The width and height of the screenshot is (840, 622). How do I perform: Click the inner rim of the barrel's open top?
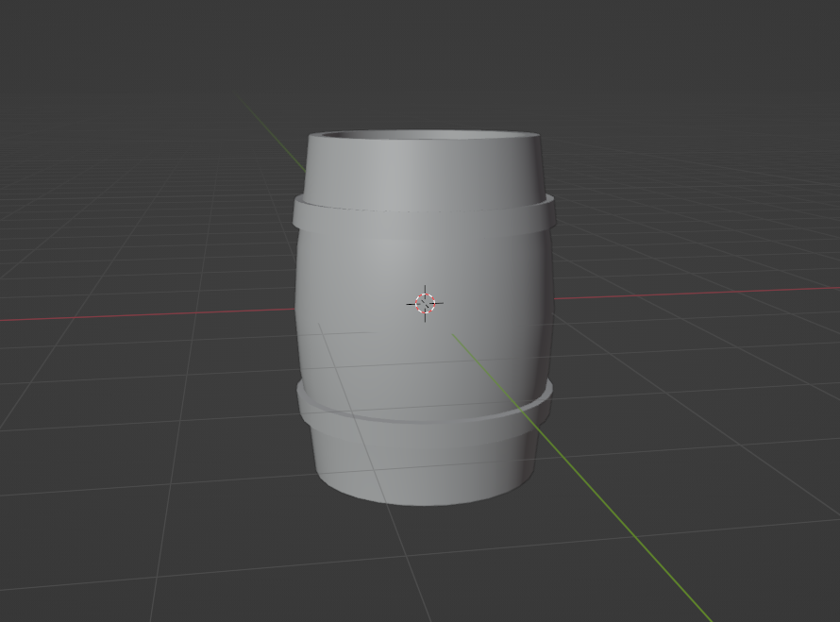click(428, 134)
